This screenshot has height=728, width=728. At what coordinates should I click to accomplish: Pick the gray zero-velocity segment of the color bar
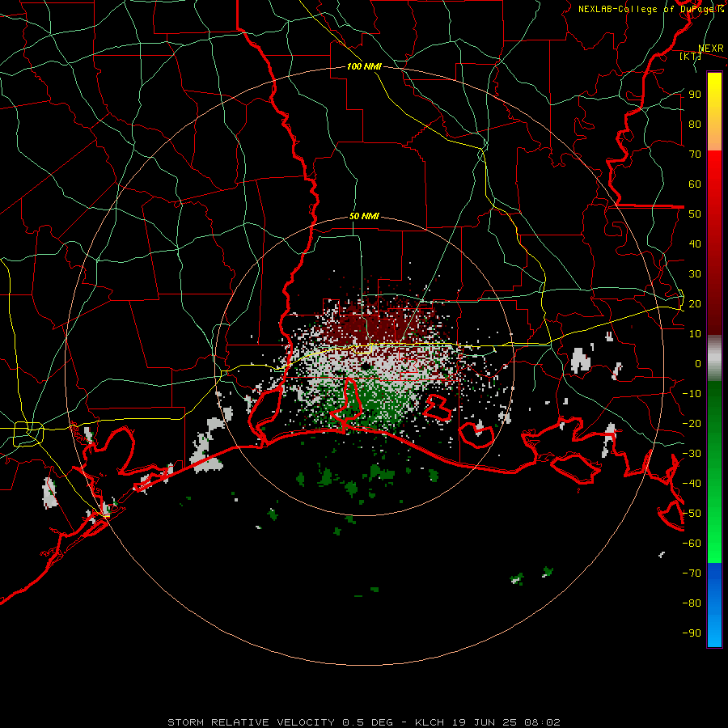pyautogui.click(x=714, y=358)
